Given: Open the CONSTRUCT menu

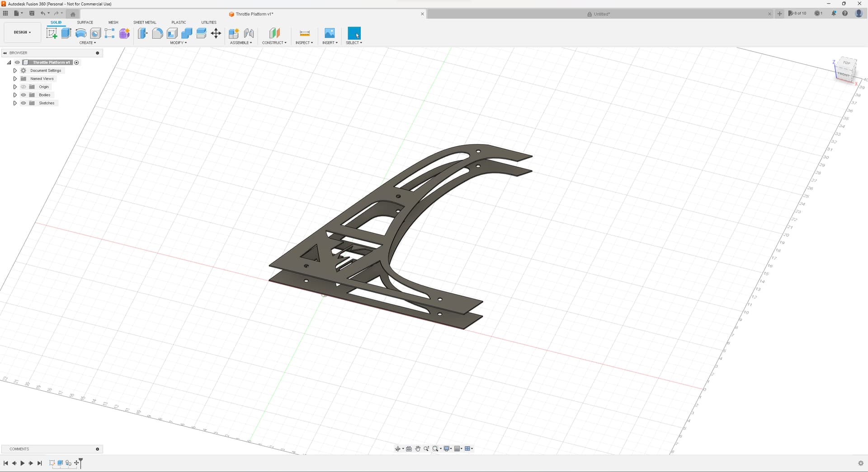Looking at the screenshot, I should tap(274, 42).
